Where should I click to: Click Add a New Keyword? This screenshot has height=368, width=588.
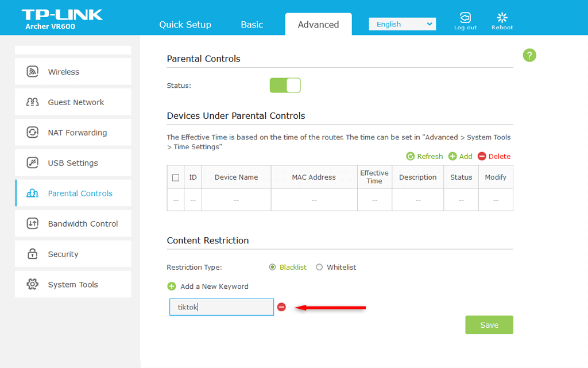(208, 286)
